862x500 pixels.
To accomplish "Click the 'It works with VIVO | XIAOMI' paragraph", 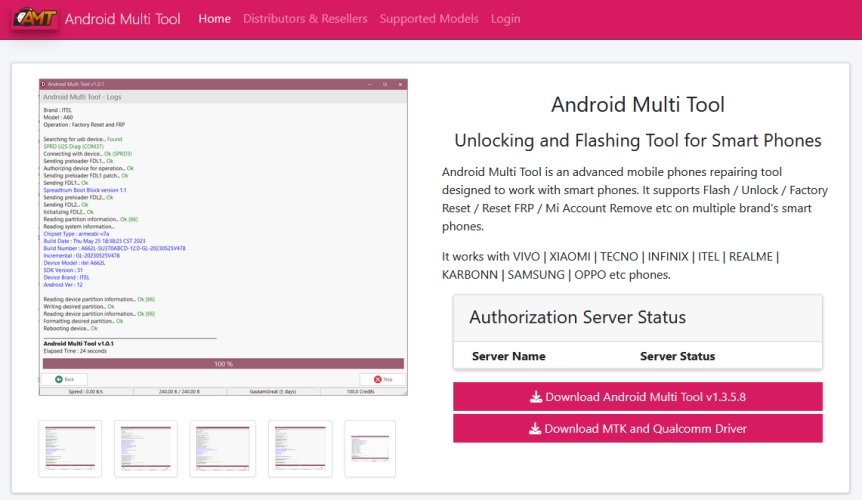I will tap(610, 265).
